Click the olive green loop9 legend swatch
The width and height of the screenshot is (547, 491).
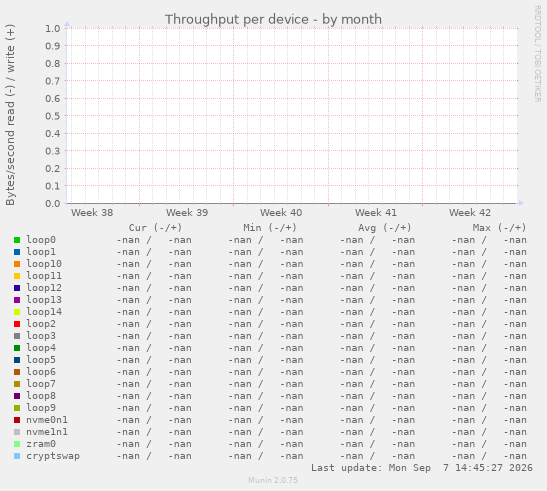17,408
